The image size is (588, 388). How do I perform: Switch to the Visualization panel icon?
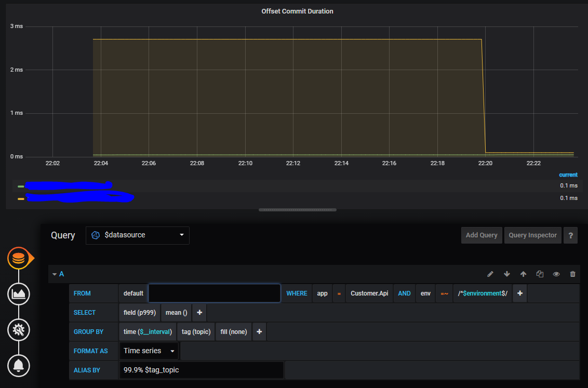[x=19, y=293]
